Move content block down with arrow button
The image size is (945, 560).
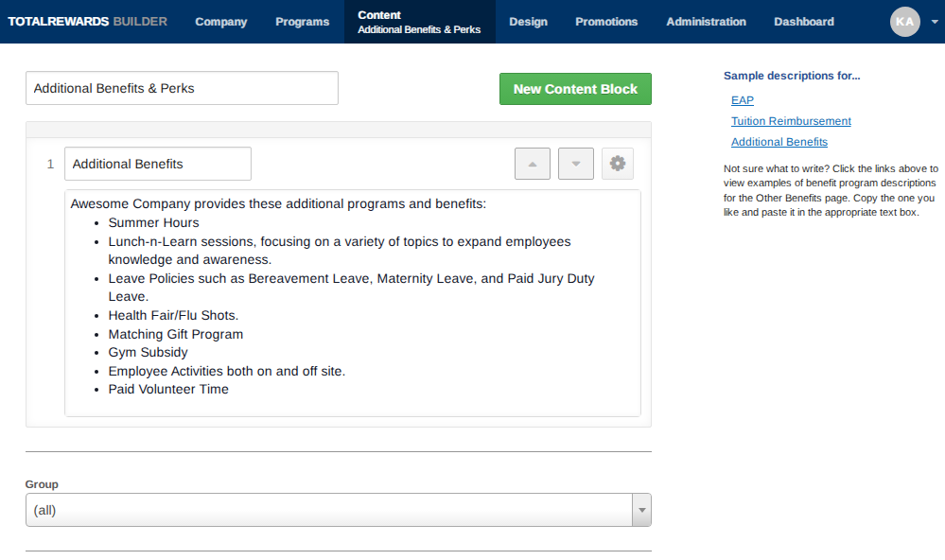(575, 164)
